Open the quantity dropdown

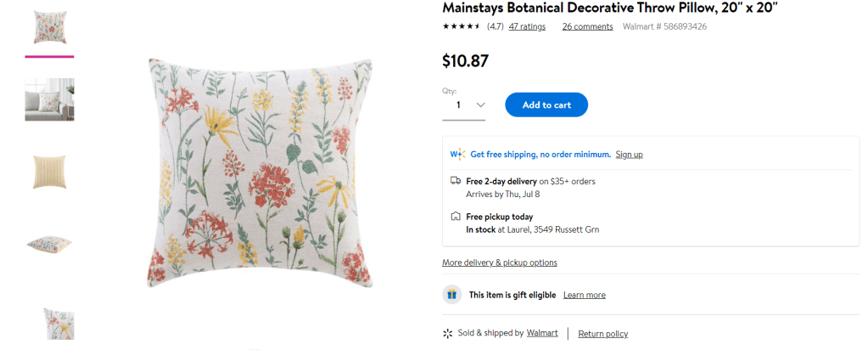click(x=469, y=105)
